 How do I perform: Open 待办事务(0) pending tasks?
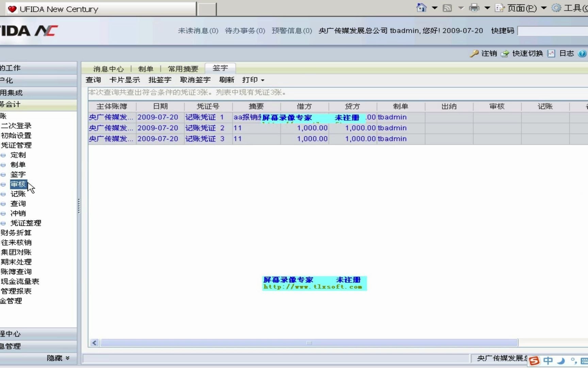tap(245, 31)
